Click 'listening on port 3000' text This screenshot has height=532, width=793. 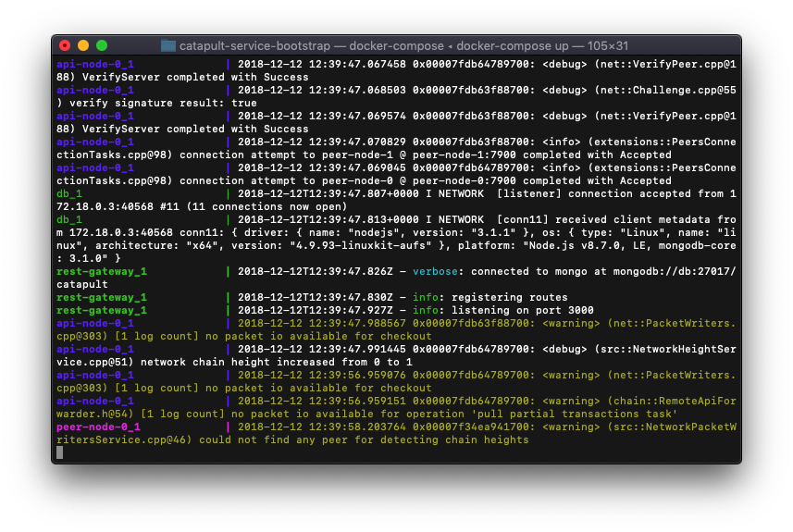523,310
